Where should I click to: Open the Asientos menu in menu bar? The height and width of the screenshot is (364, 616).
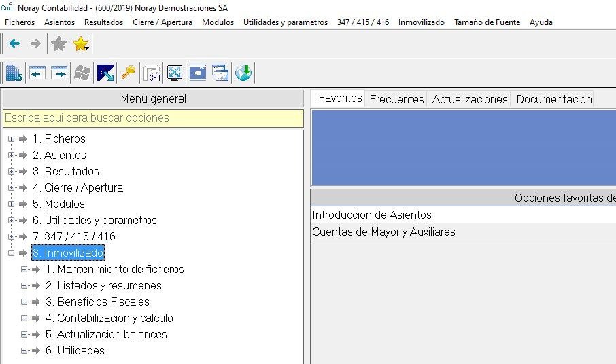pyautogui.click(x=59, y=22)
